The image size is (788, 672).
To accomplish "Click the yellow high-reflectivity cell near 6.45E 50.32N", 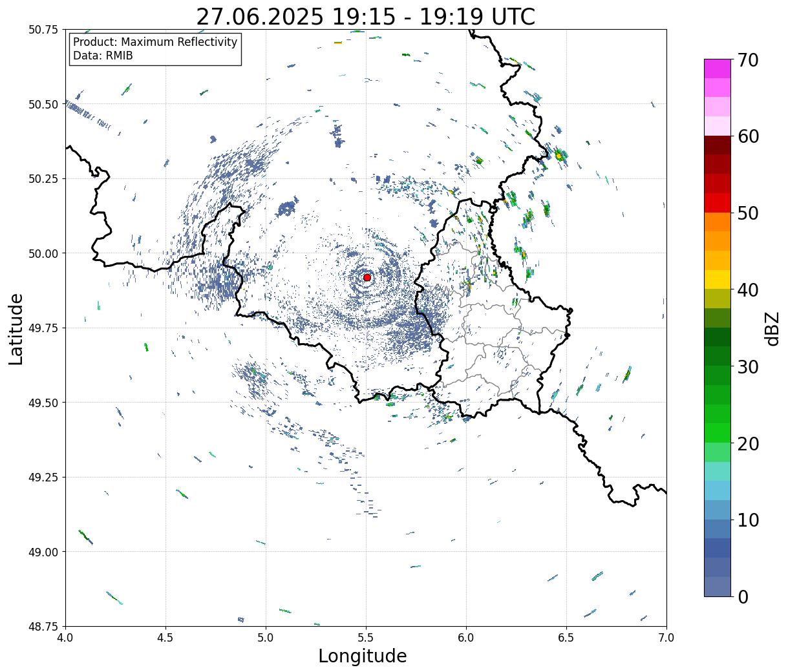I will coord(559,156).
